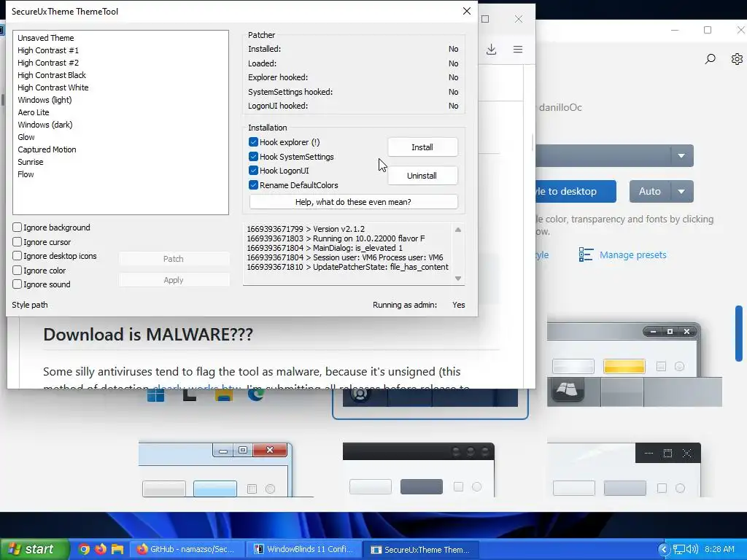This screenshot has height=560, width=747.
Task: Click the apply style to desktop button
Action: [x=575, y=192]
